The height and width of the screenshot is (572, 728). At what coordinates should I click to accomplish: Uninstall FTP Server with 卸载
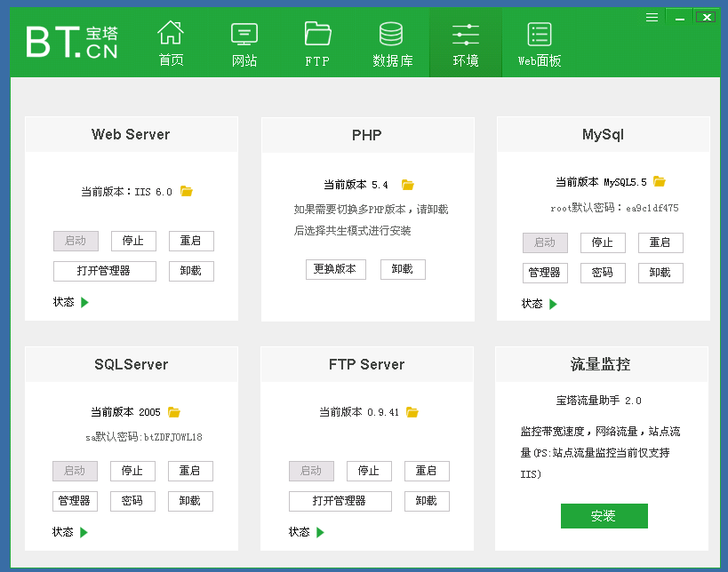tap(427, 501)
